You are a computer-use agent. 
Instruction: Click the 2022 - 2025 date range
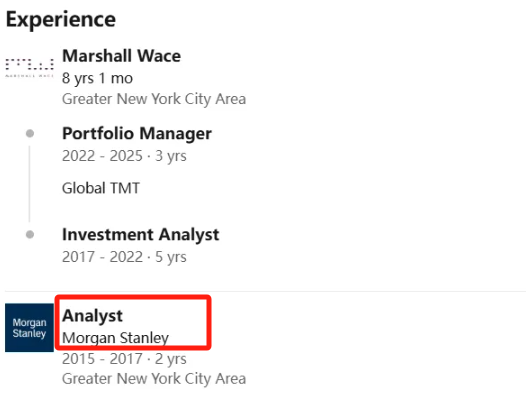click(102, 156)
